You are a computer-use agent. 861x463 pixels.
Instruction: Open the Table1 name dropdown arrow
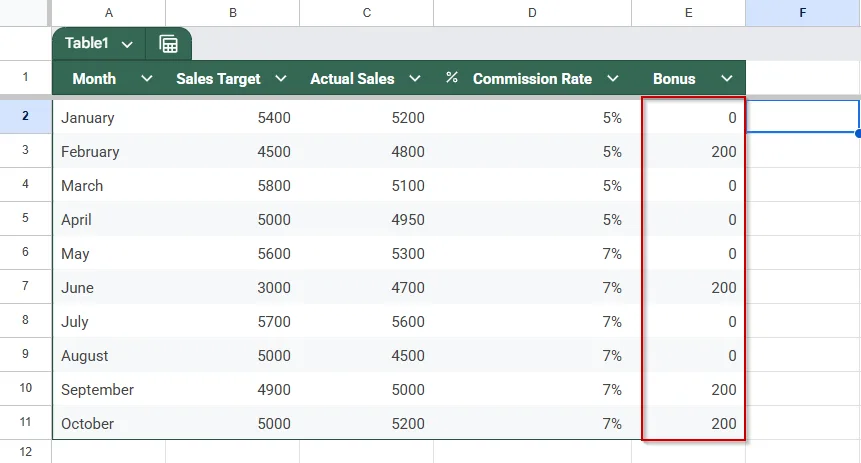click(x=127, y=44)
